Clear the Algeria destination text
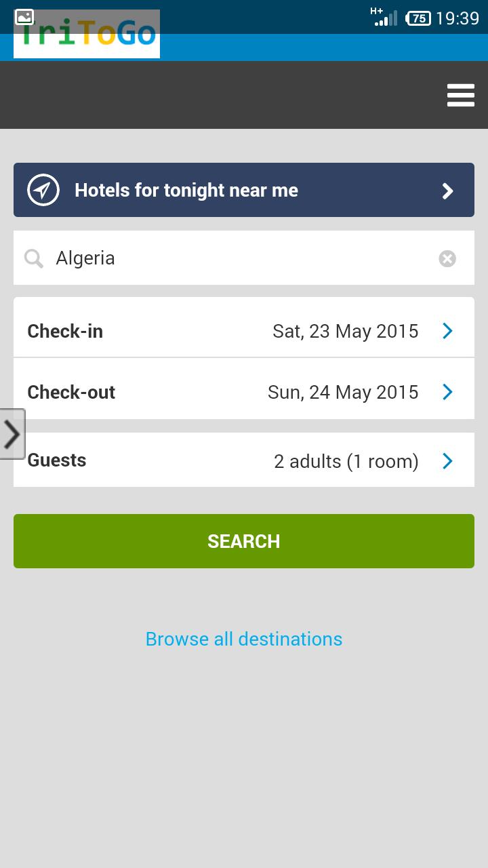Screen dimensions: 488x868 447,258
